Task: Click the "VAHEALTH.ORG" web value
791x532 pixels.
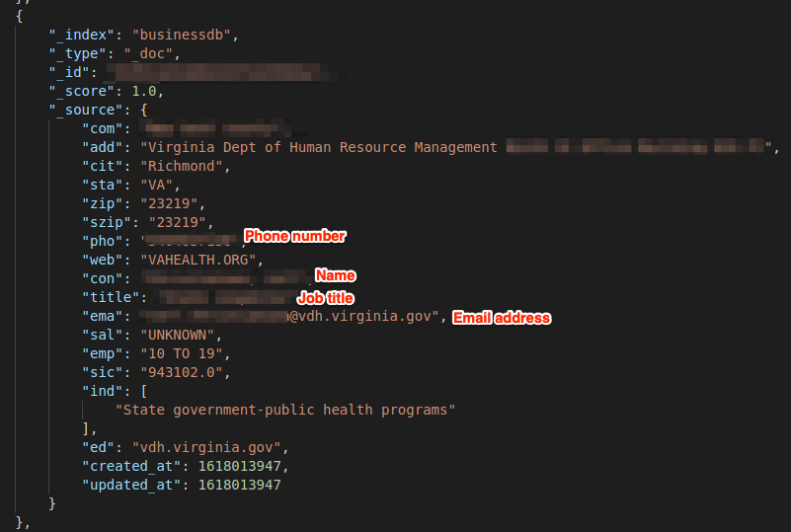Action: coord(198,260)
